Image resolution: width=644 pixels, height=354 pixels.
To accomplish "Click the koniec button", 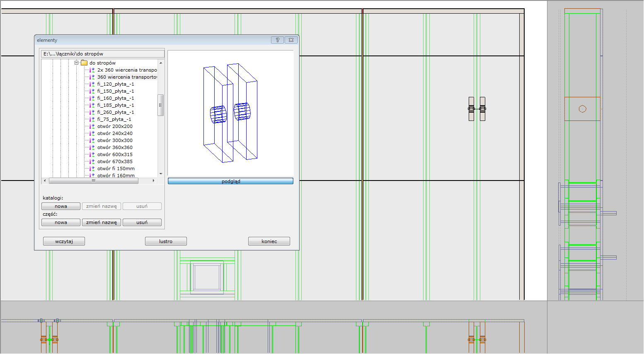I will tap(269, 241).
